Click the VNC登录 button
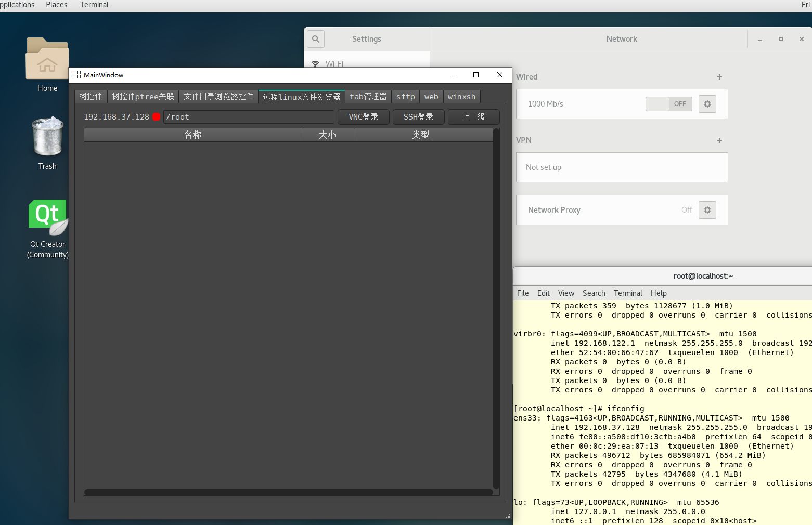The width and height of the screenshot is (812, 525). pyautogui.click(x=363, y=117)
